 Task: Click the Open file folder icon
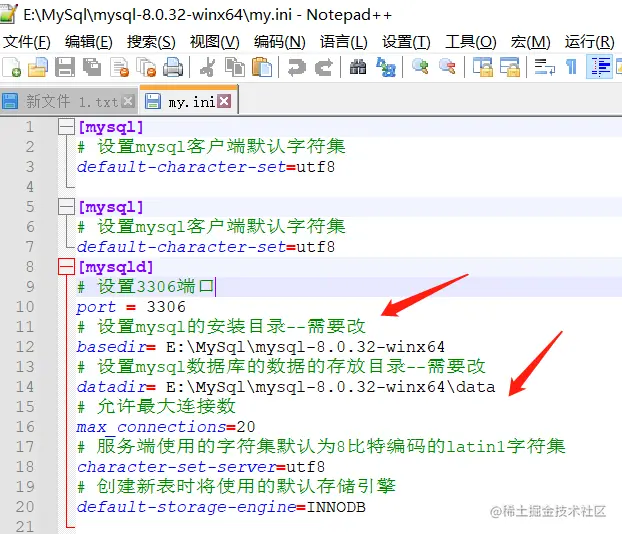point(38,67)
